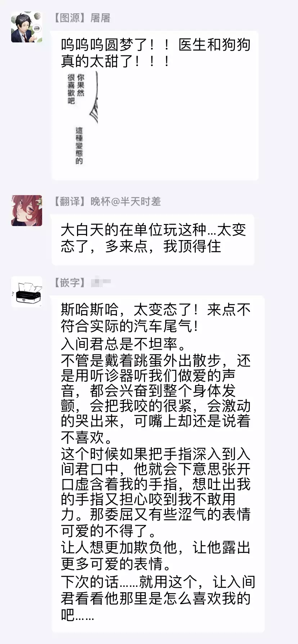298x644 pixels.
Task: Click the username 晚杯@半天时差
Action: (x=125, y=201)
